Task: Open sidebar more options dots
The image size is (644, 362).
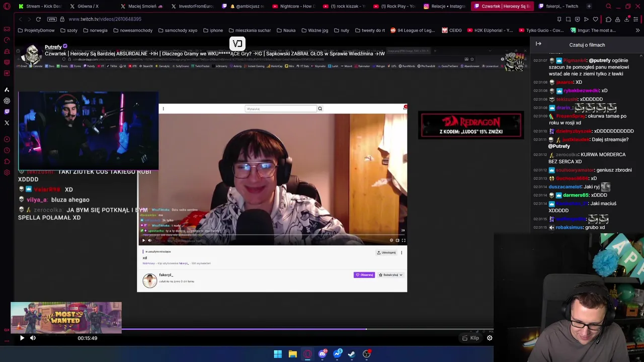Action: coord(7,341)
